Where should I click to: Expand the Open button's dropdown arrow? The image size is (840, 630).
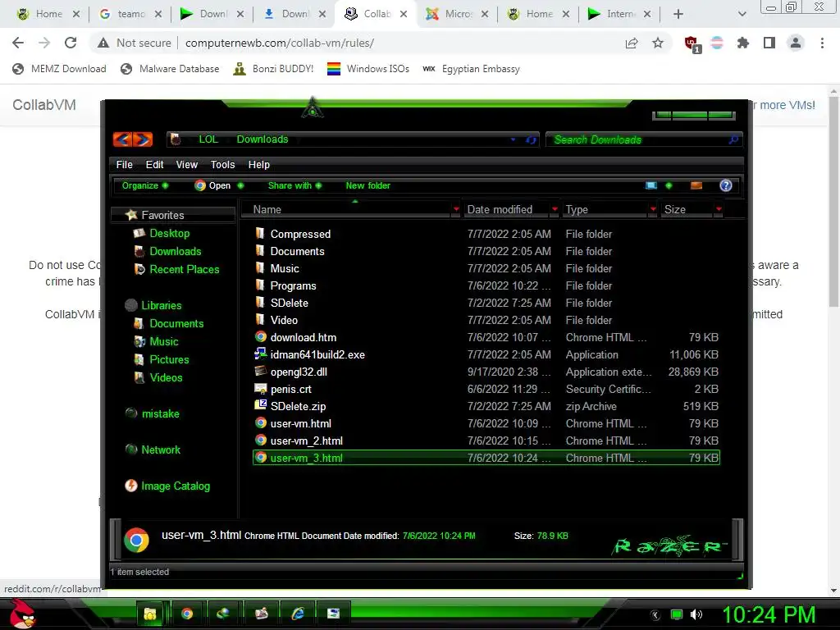pos(240,185)
